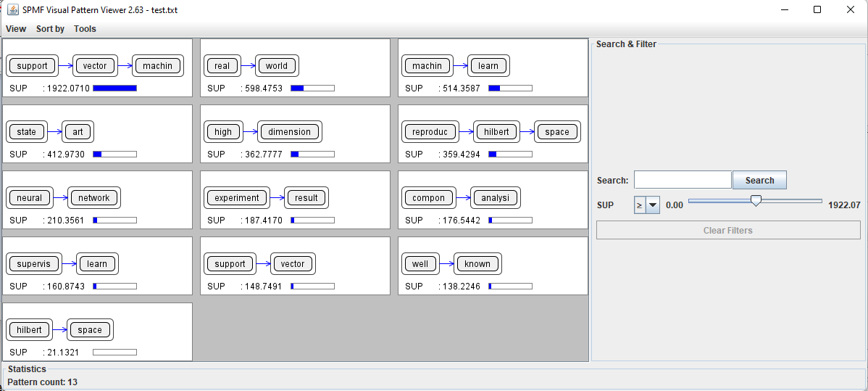Open the Sort by menu
868x391 pixels.
coord(50,29)
